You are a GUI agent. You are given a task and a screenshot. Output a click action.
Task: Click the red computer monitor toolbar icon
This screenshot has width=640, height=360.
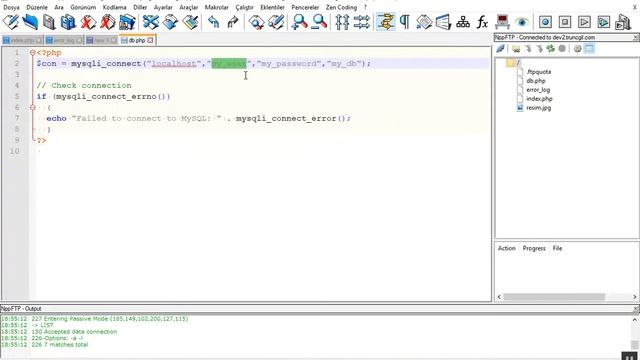502,22
